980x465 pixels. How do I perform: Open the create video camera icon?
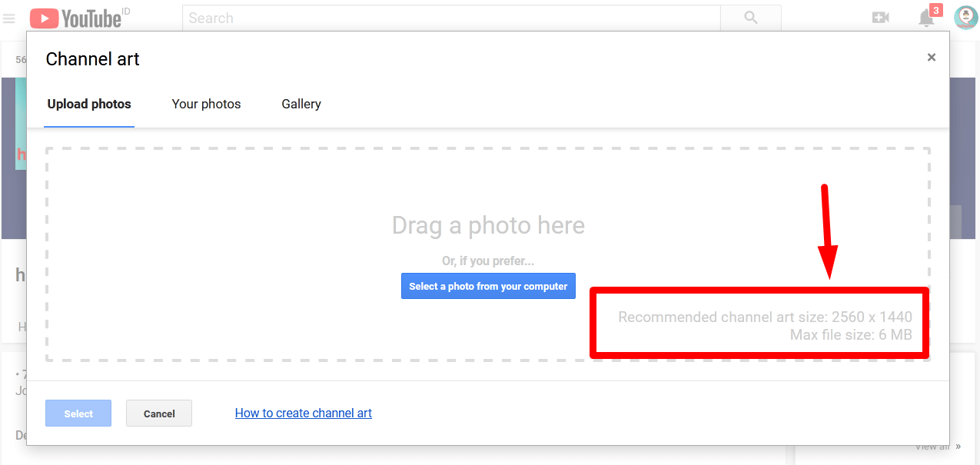(881, 18)
